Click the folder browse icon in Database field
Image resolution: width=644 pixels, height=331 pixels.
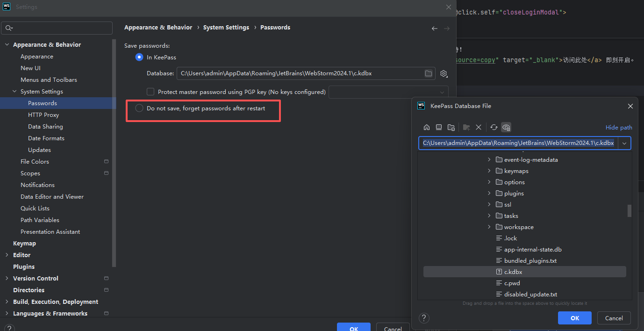point(428,73)
